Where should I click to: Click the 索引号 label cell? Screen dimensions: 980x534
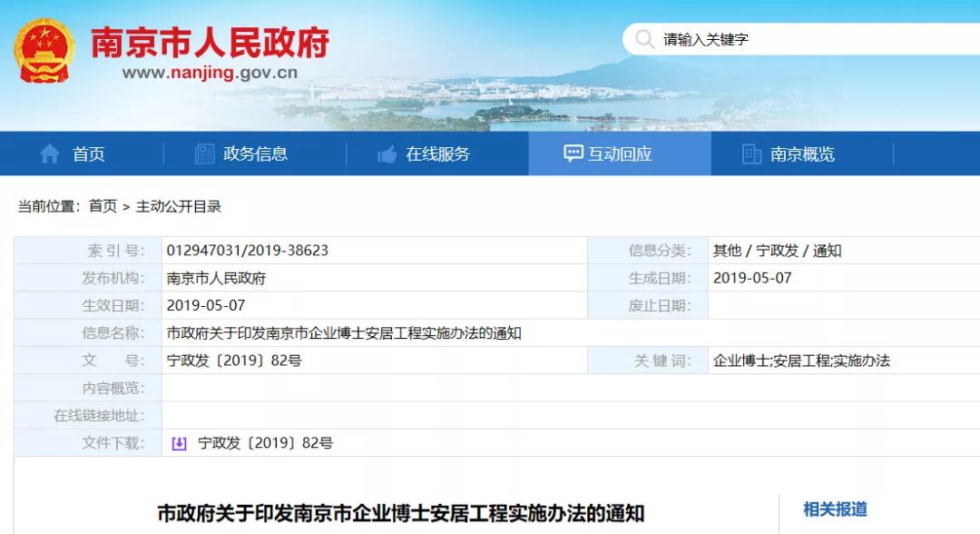88,251
